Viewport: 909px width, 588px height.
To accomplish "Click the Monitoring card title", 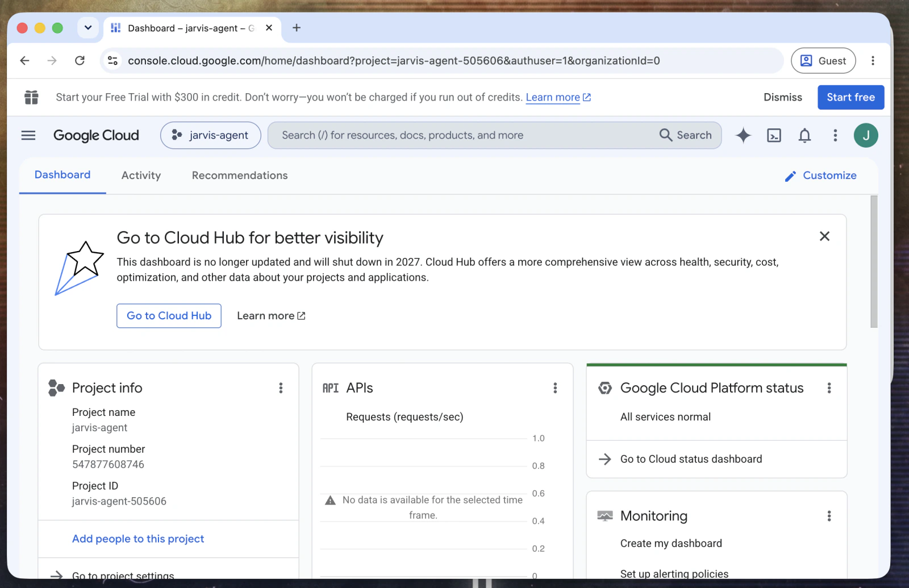I will click(654, 516).
